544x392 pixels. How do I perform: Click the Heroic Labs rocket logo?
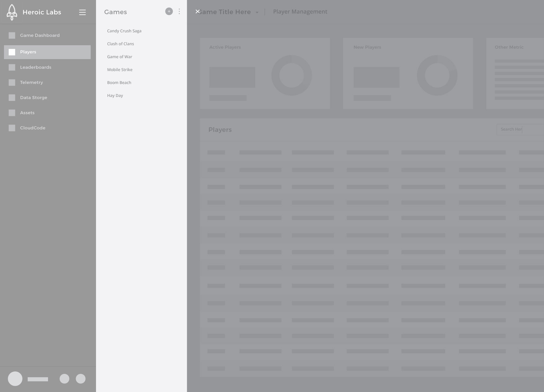pos(12,12)
